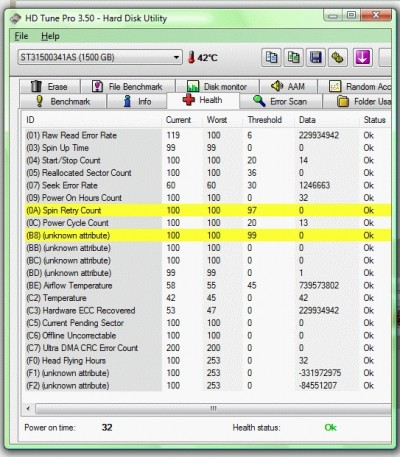Open the Help menu
Screen dimensions: 400x457
coord(50,36)
